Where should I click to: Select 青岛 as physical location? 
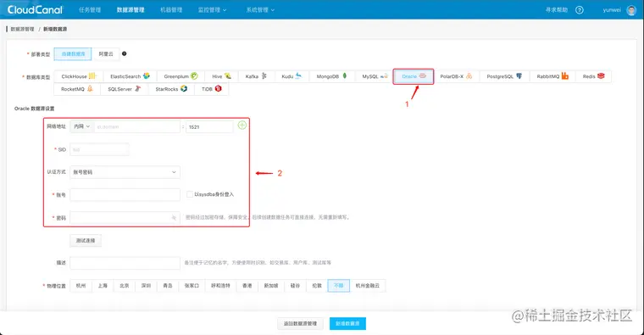168,286
